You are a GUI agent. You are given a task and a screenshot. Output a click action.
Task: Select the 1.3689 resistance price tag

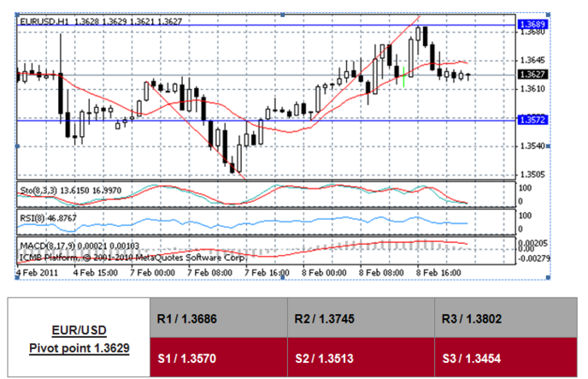click(532, 26)
